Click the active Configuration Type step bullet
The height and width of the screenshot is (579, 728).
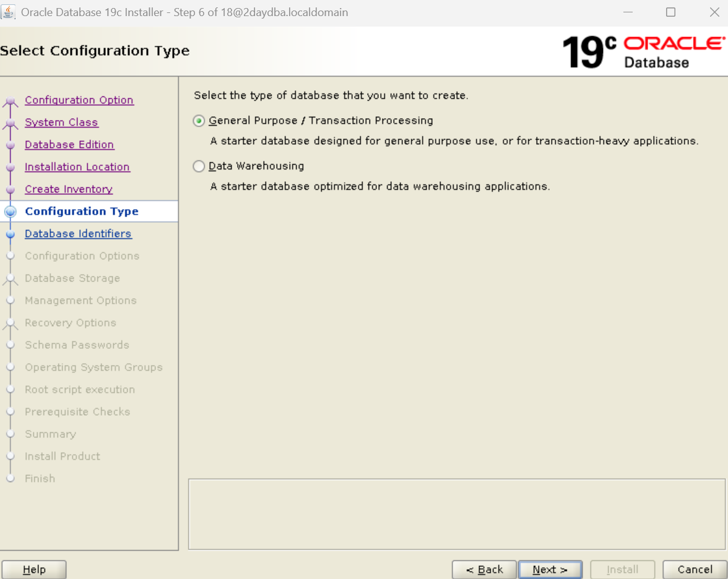click(10, 212)
